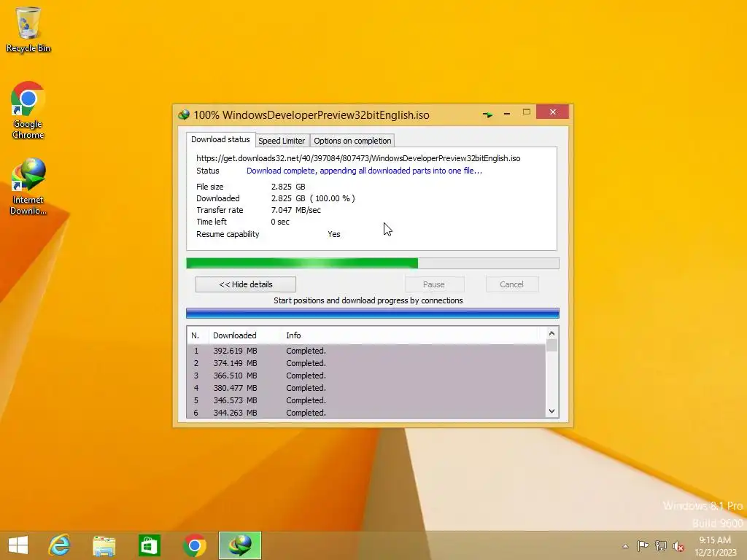Image resolution: width=747 pixels, height=560 pixels.
Task: Select connection row with 392.619 MB
Action: click(x=366, y=351)
